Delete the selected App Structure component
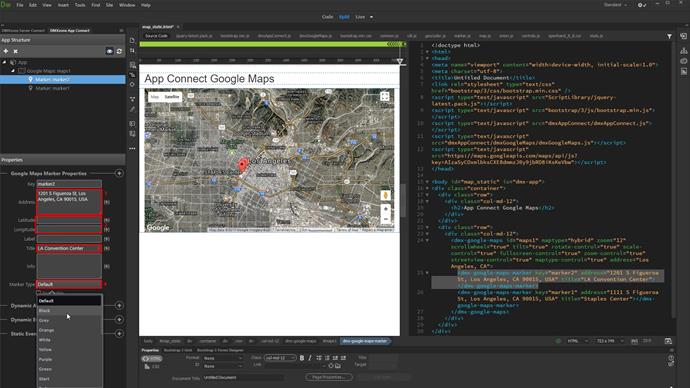This screenshot has height=388, width=690. point(15,51)
